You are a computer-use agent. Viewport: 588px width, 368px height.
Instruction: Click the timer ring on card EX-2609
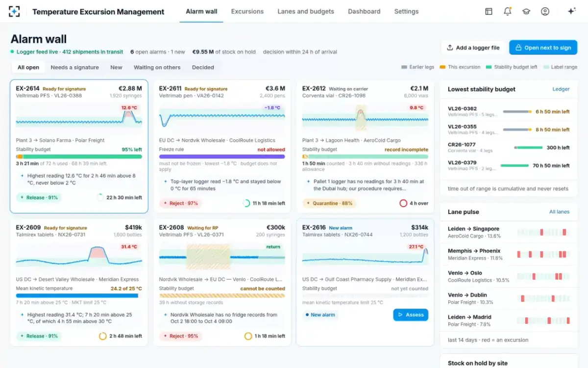[x=102, y=336]
